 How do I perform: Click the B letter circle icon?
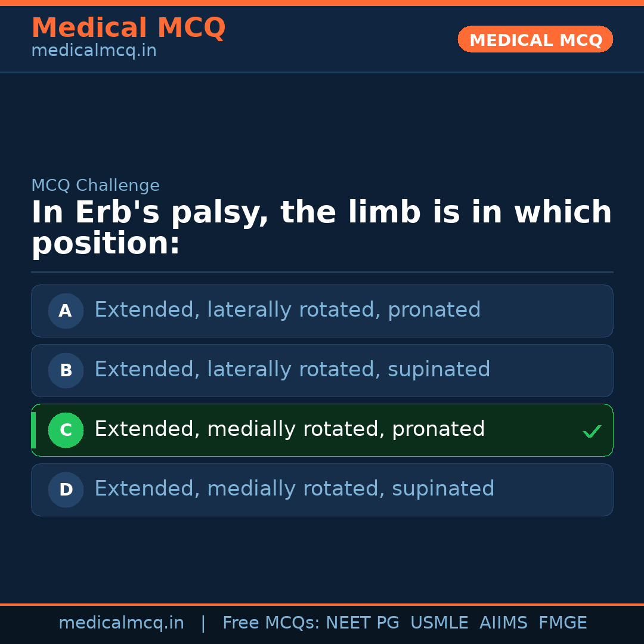pyautogui.click(x=66, y=370)
